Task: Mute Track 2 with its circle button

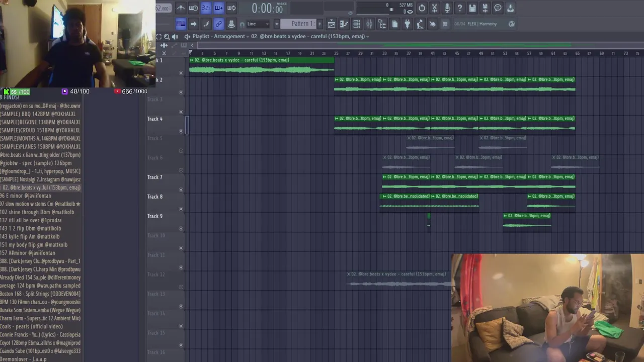Action: point(181,92)
